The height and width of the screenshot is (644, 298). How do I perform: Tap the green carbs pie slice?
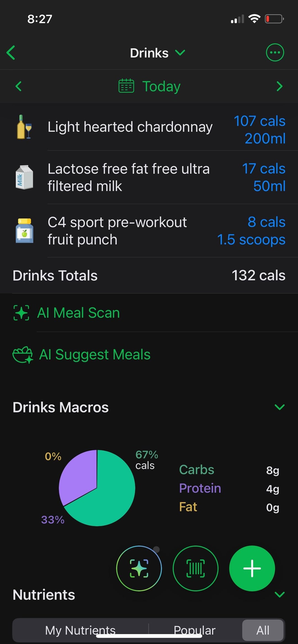click(x=110, y=496)
